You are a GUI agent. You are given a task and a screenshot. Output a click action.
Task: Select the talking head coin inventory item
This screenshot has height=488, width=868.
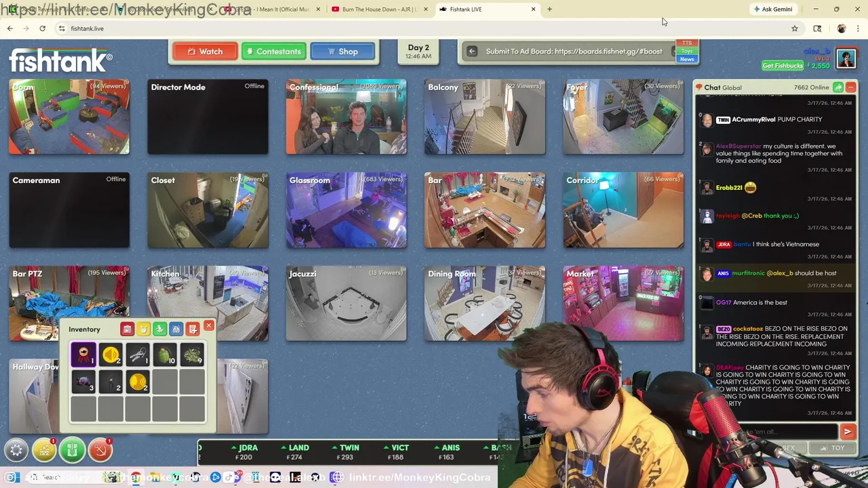pos(138,382)
